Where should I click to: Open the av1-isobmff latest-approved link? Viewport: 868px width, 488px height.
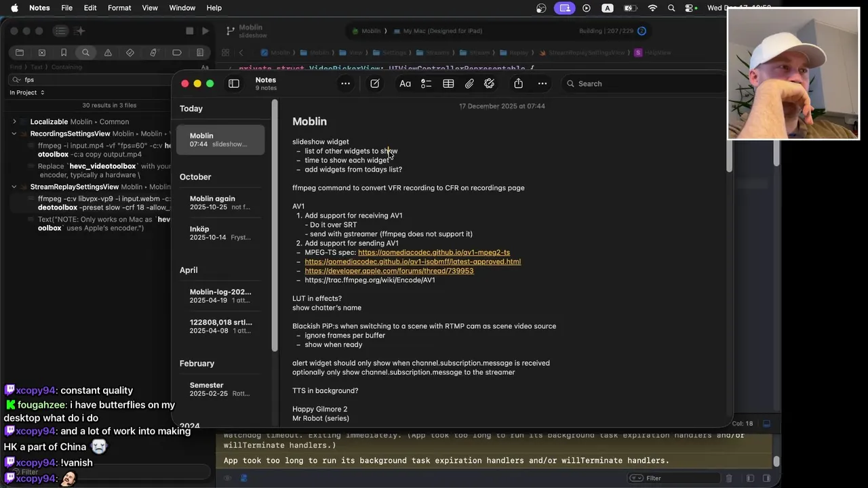click(412, 262)
